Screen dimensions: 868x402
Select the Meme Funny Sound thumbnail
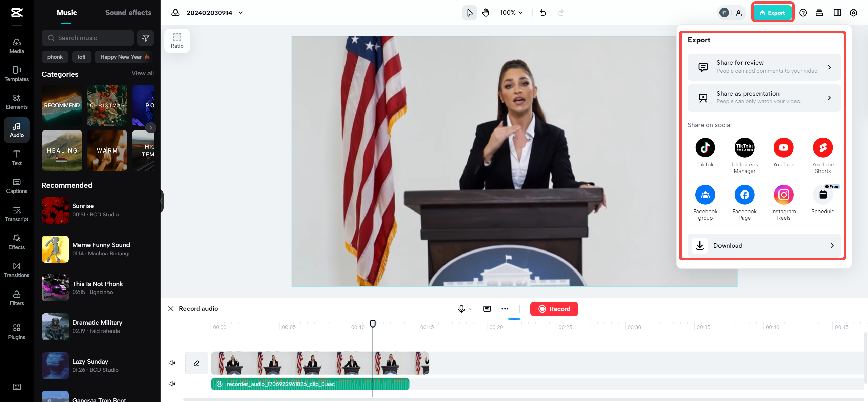55,249
